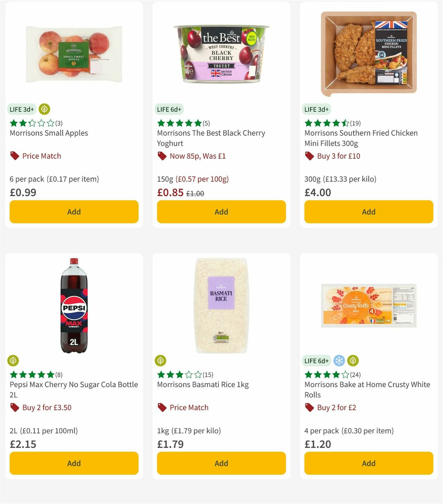Add Bake at Home Crusty White Rolls to basket
This screenshot has width=443, height=504.
click(368, 463)
